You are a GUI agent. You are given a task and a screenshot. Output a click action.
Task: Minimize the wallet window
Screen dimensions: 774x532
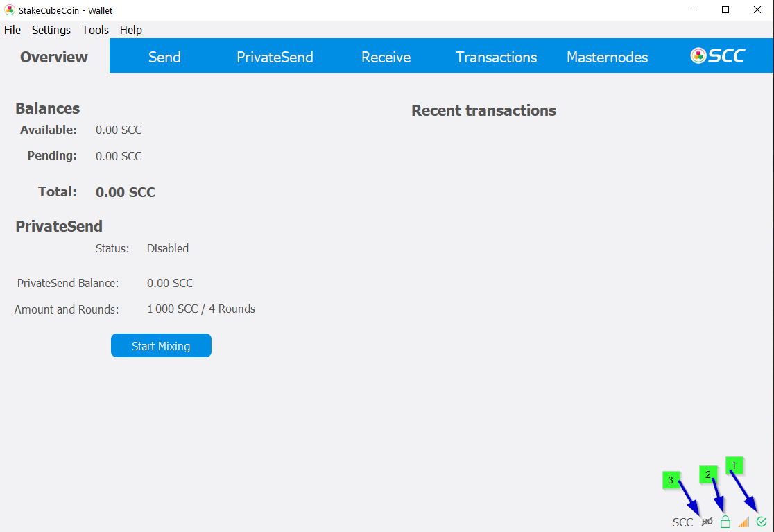[694, 10]
